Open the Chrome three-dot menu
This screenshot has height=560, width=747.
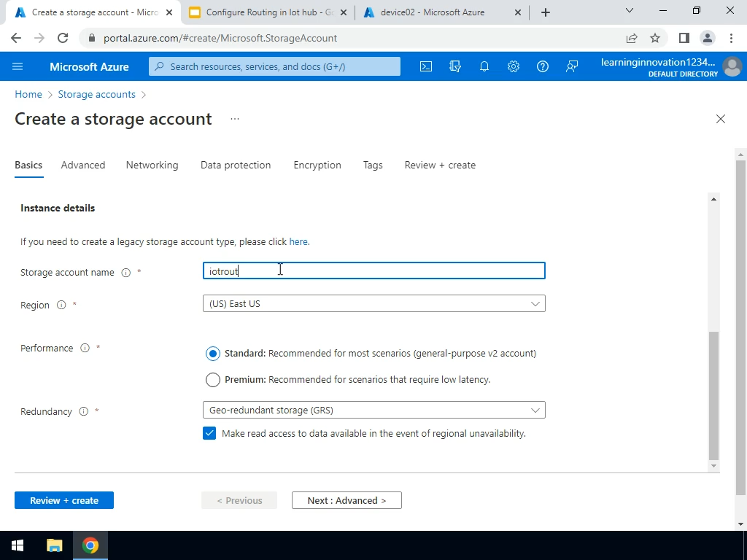click(731, 38)
